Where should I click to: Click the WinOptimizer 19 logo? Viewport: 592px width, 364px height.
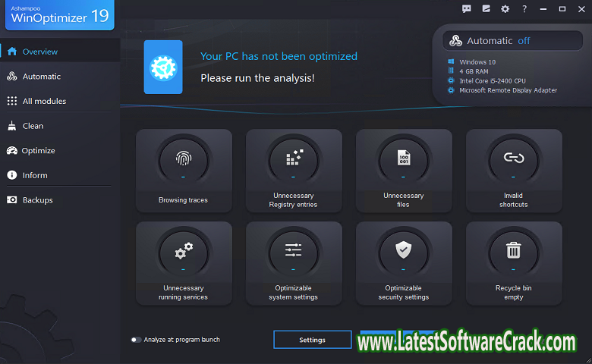60,15
